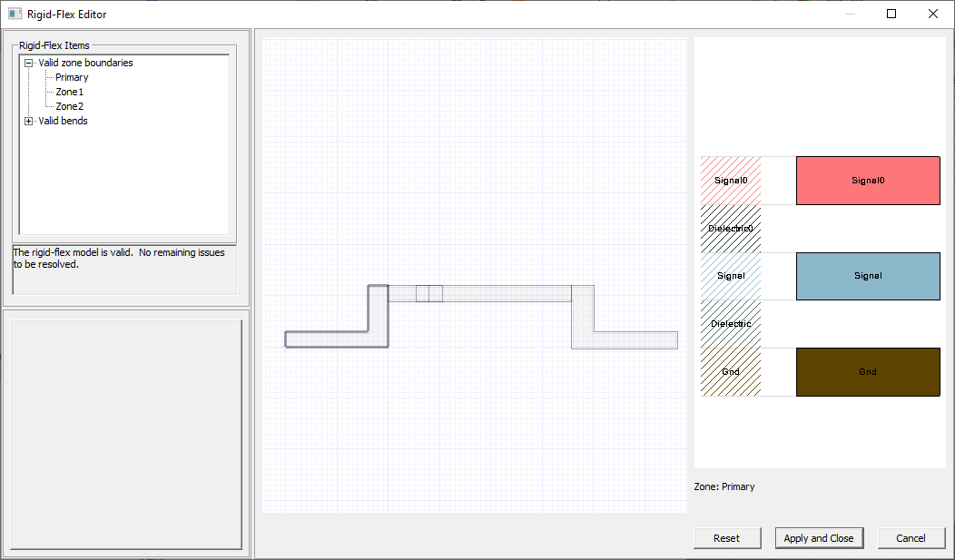Screen dimensions: 955x560
Task: Select the hatched Signal0 layer box
Action: (x=731, y=181)
